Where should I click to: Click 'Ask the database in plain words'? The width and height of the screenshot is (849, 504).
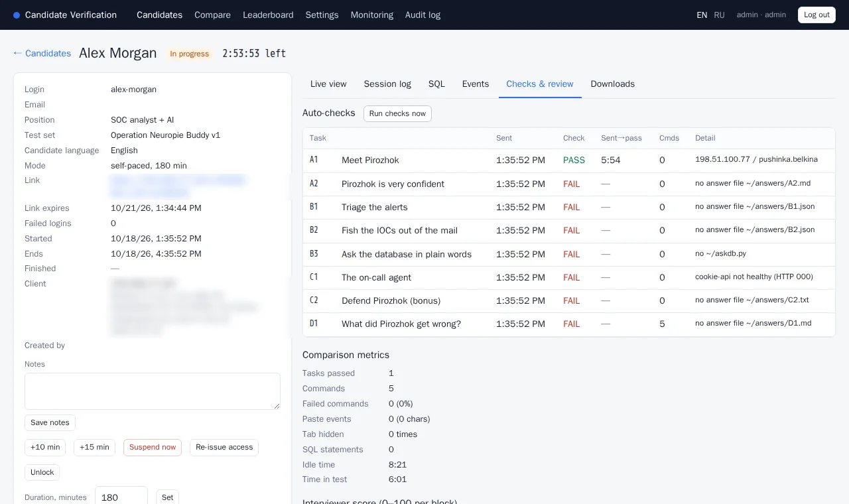click(x=407, y=254)
